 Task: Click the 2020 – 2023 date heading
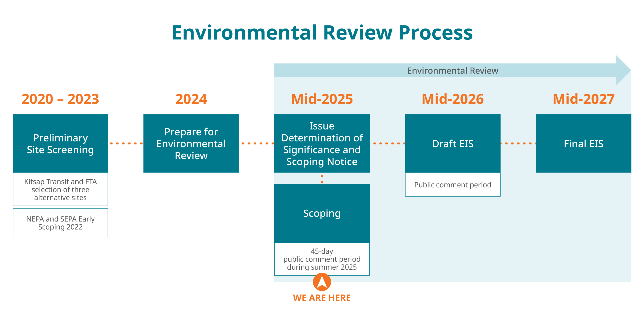[x=60, y=99]
